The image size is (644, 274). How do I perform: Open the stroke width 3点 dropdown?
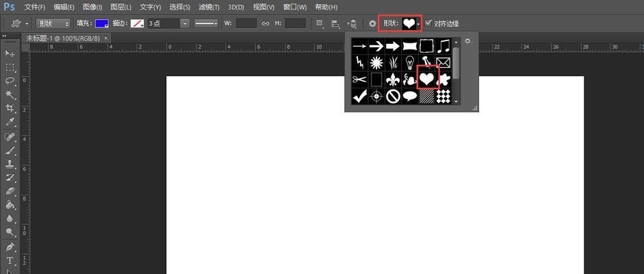pyautogui.click(x=185, y=24)
